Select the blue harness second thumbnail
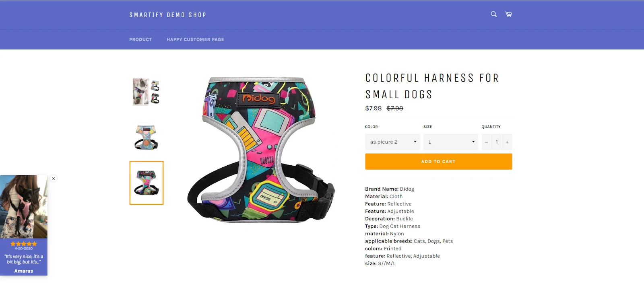The width and height of the screenshot is (644, 298). [146, 137]
